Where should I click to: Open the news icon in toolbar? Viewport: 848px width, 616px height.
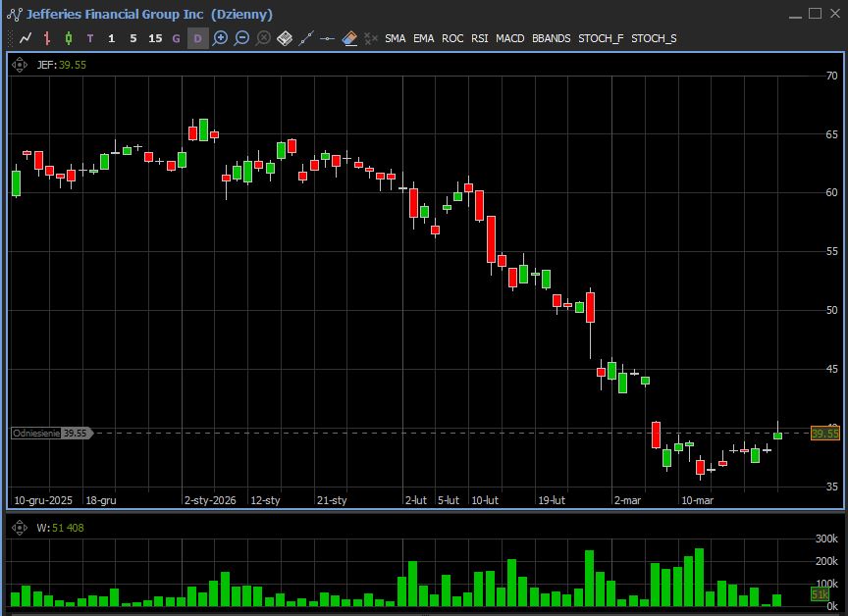tap(285, 38)
